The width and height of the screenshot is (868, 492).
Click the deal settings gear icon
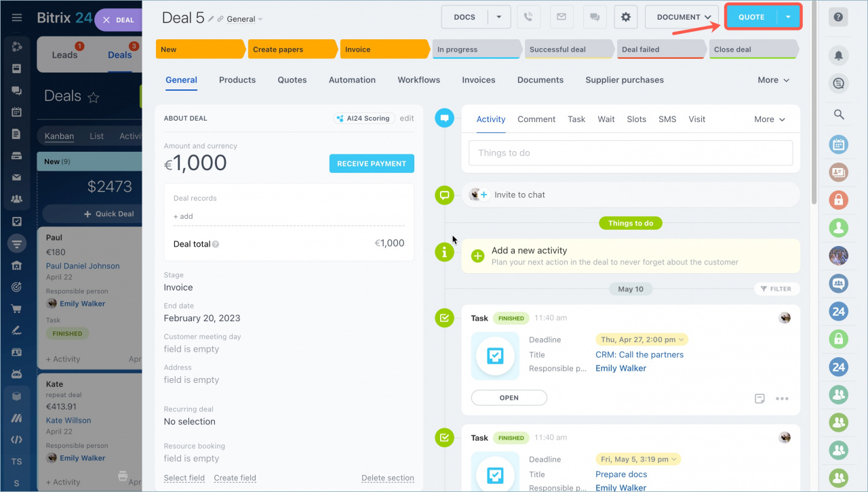[x=625, y=17]
